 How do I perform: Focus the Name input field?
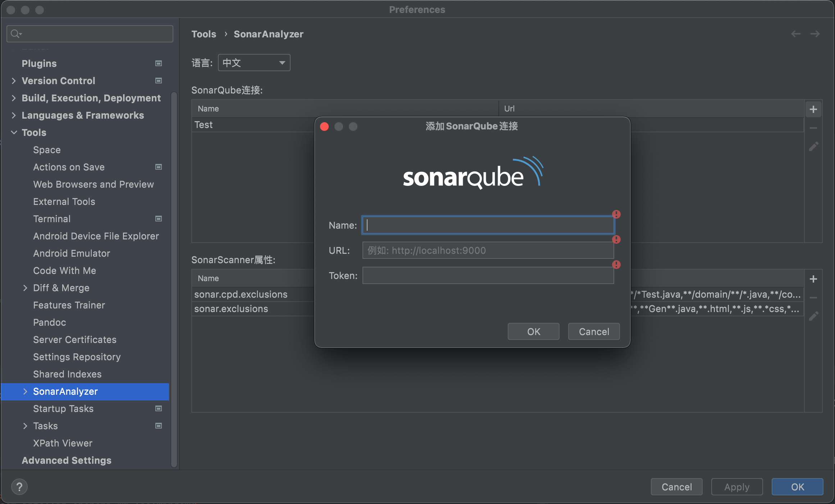[488, 225]
